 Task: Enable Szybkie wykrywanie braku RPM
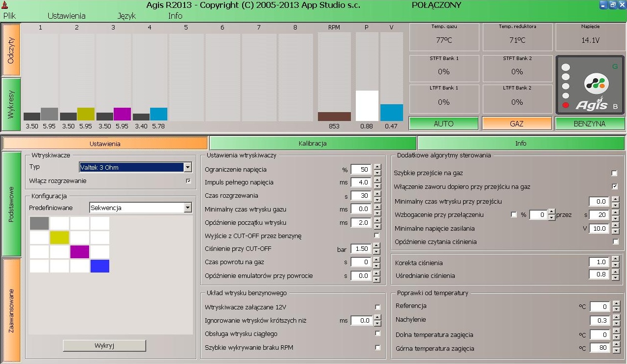377,347
